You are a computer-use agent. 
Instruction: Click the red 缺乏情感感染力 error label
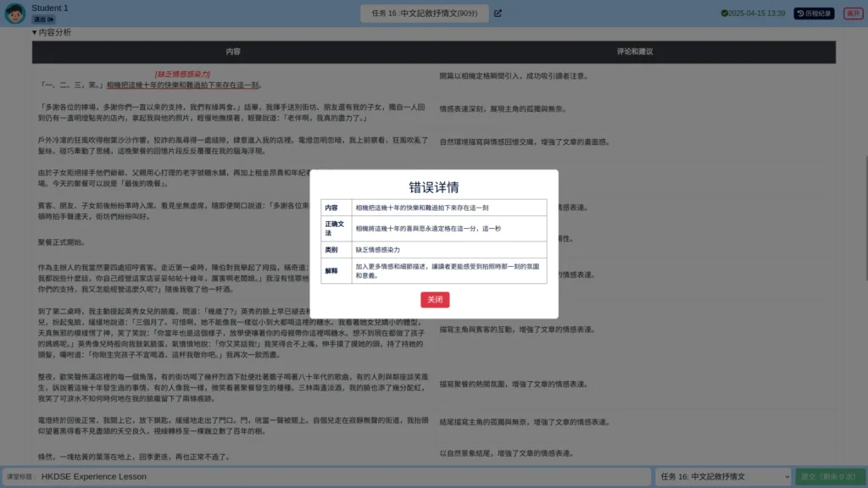tap(182, 75)
